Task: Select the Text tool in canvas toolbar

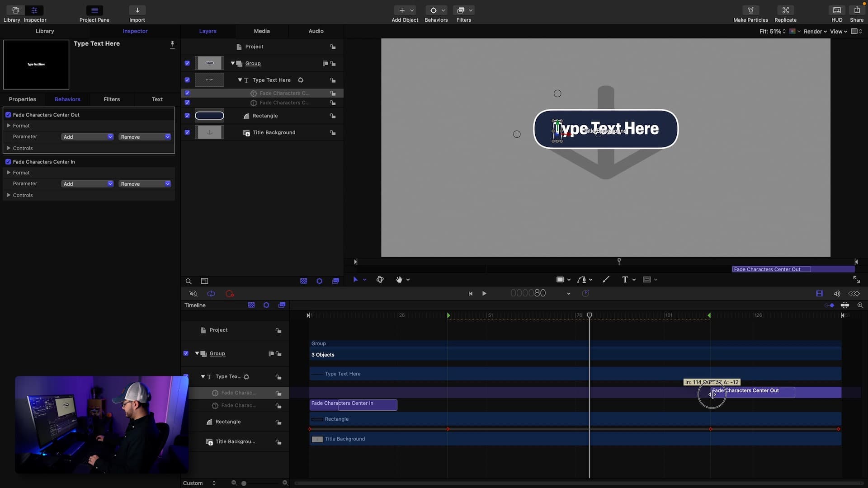Action: [x=625, y=280]
